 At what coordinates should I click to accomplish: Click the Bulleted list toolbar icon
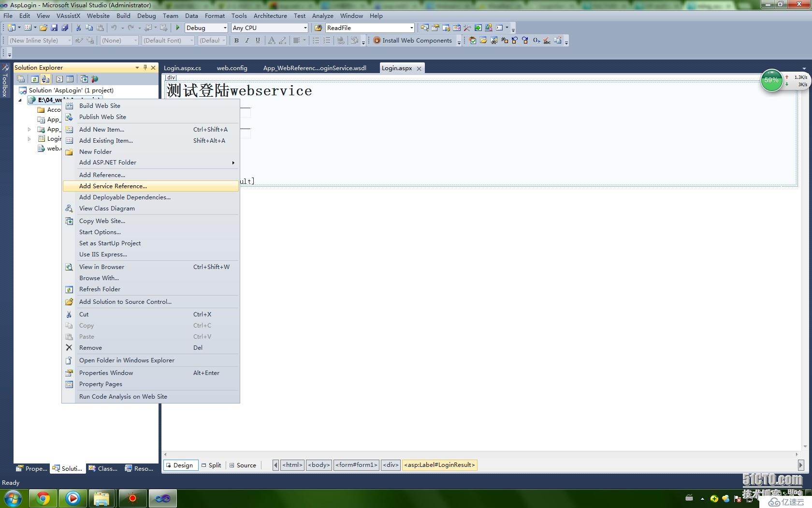tap(316, 40)
